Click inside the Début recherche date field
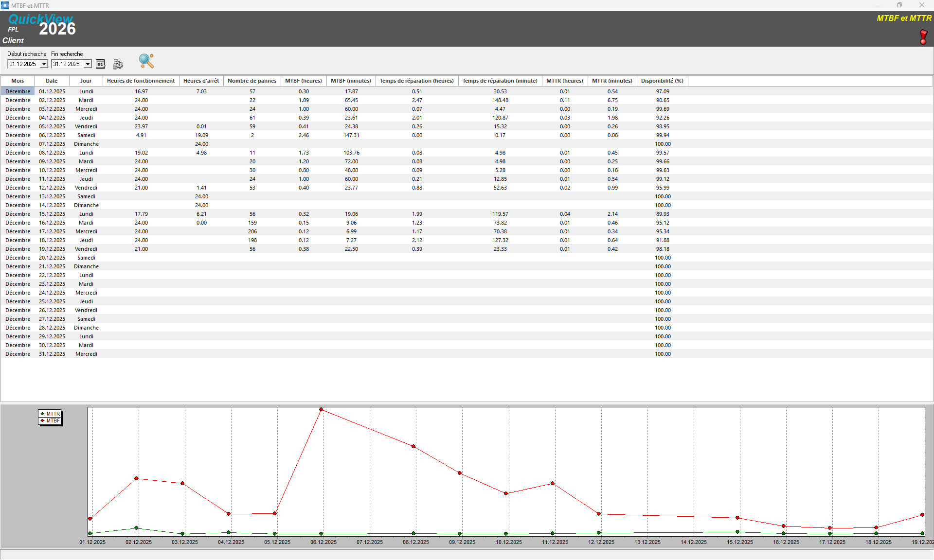The width and height of the screenshot is (934, 560). click(23, 64)
